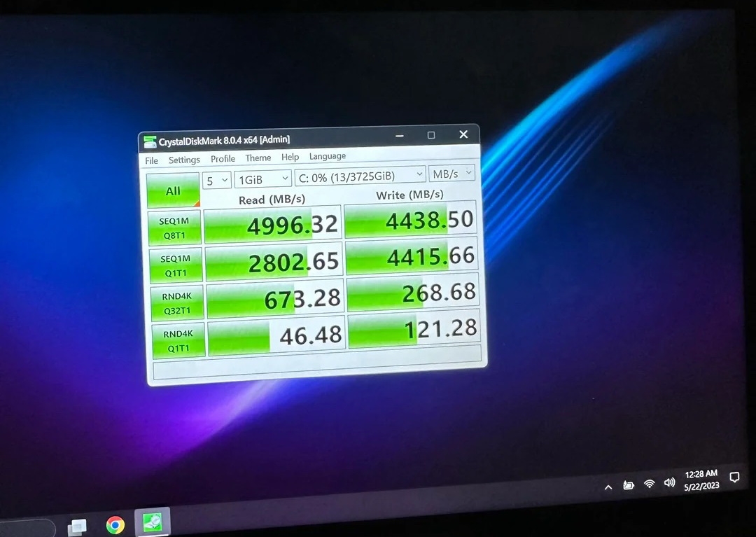Viewport: 756px width, 537px height.
Task: Change the MB/s unit dropdown
Action: coord(452,174)
